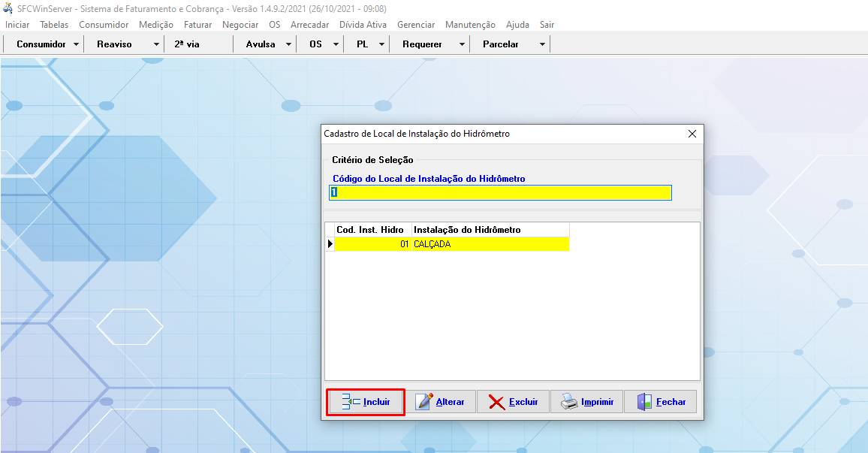Select row indicator arrow for CALÇADA

[x=330, y=244]
